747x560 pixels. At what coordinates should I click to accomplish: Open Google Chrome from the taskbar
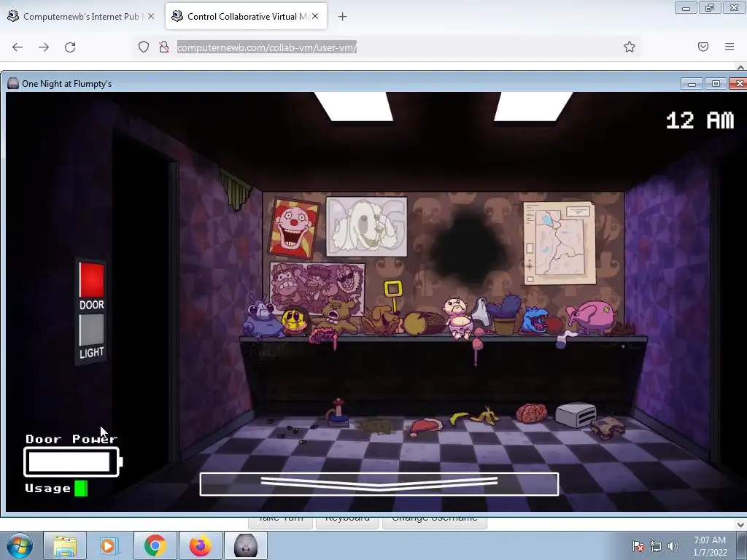point(155,545)
